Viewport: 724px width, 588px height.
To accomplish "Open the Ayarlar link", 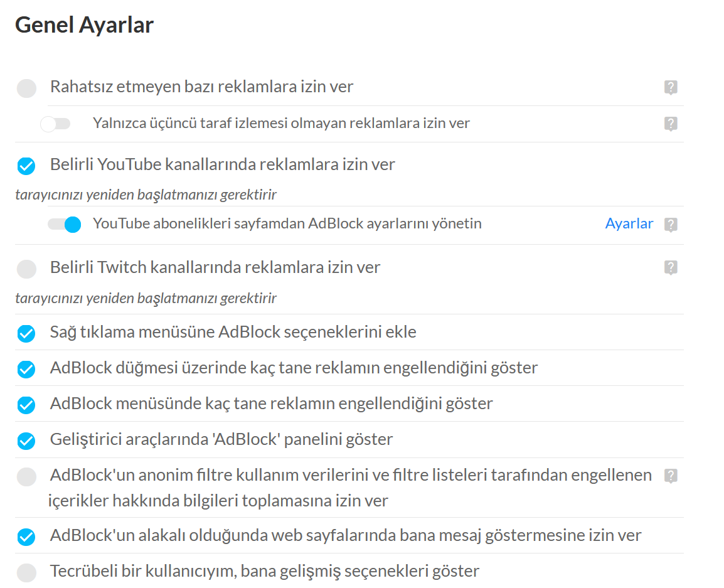I will 629,223.
